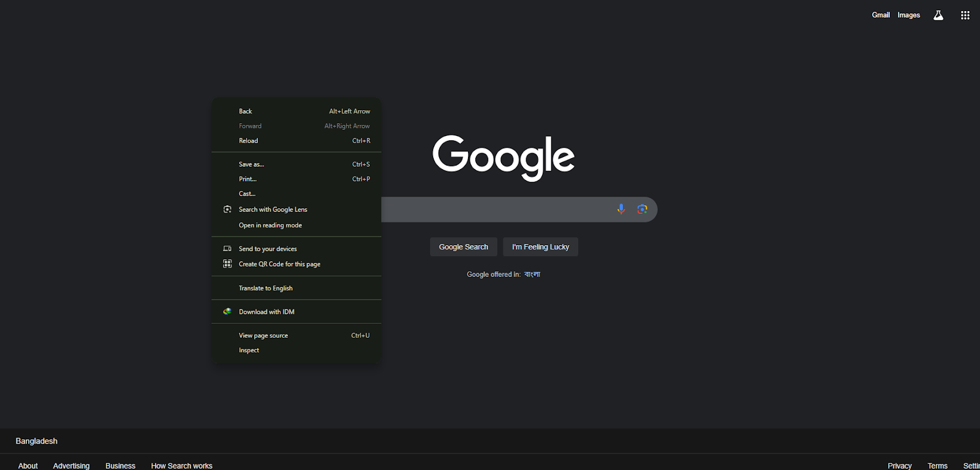Choose Search with Google Lens in context menu
The image size is (980, 470).
click(296, 210)
